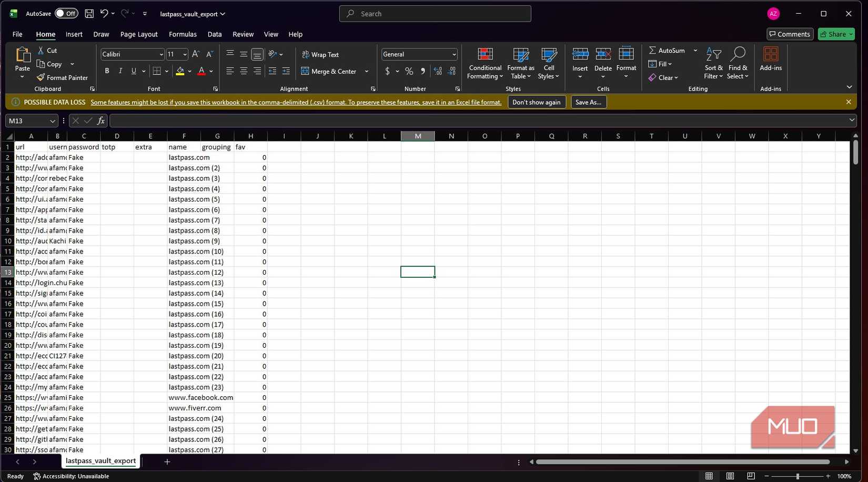
Task: Select the lastpass_vault_export sheet tab
Action: 100,461
